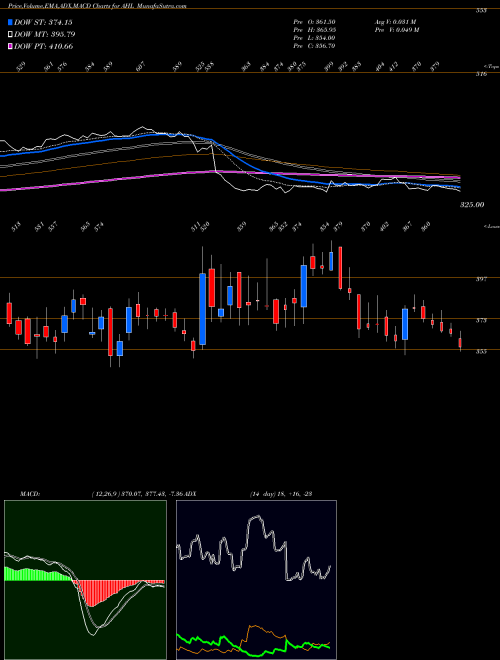Click the Pre O: 361.30 value

[314, 22]
